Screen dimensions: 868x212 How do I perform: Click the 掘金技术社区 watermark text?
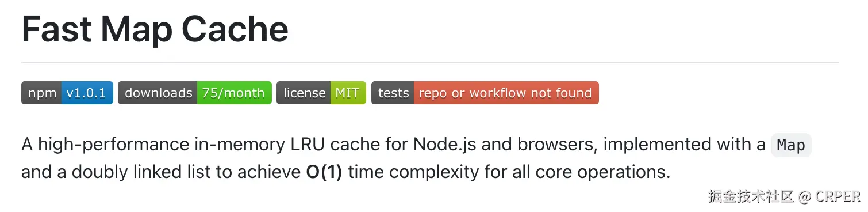[x=751, y=196]
